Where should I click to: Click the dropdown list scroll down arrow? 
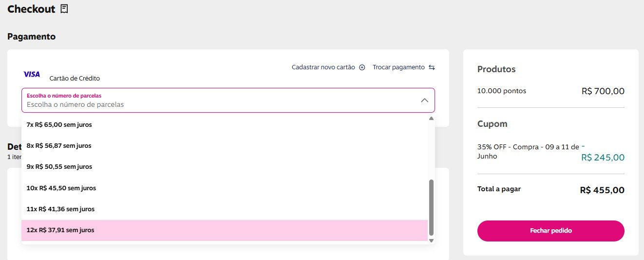tap(431, 240)
